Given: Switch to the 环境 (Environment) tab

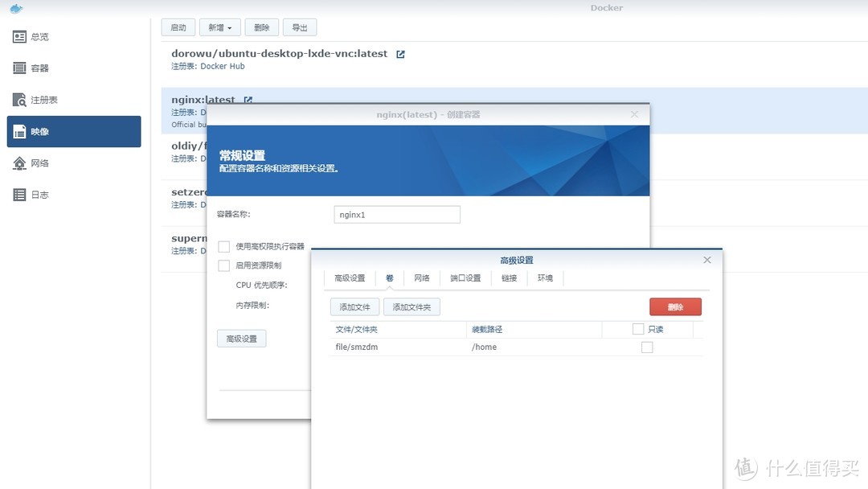Looking at the screenshot, I should (545, 278).
